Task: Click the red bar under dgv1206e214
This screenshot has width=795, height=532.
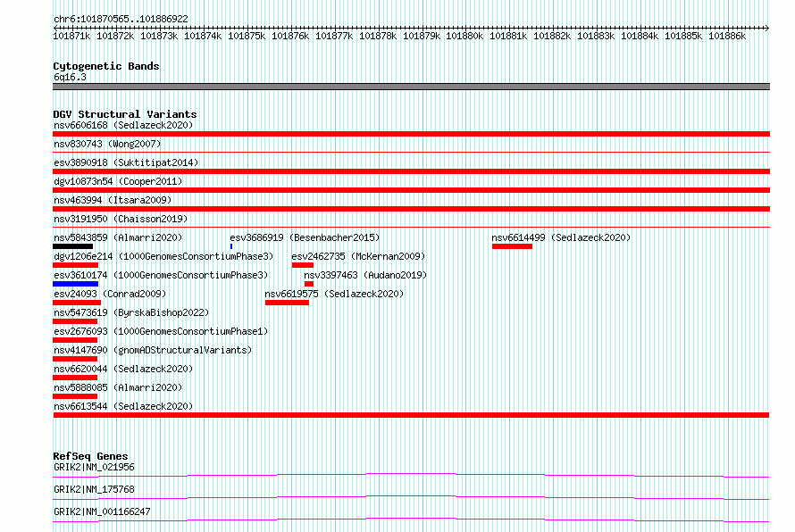Action: point(76,265)
